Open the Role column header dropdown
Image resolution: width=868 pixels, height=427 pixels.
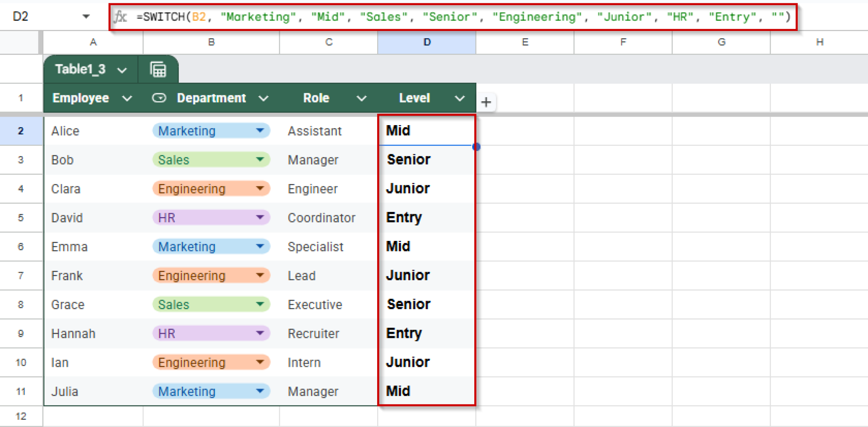(362, 98)
